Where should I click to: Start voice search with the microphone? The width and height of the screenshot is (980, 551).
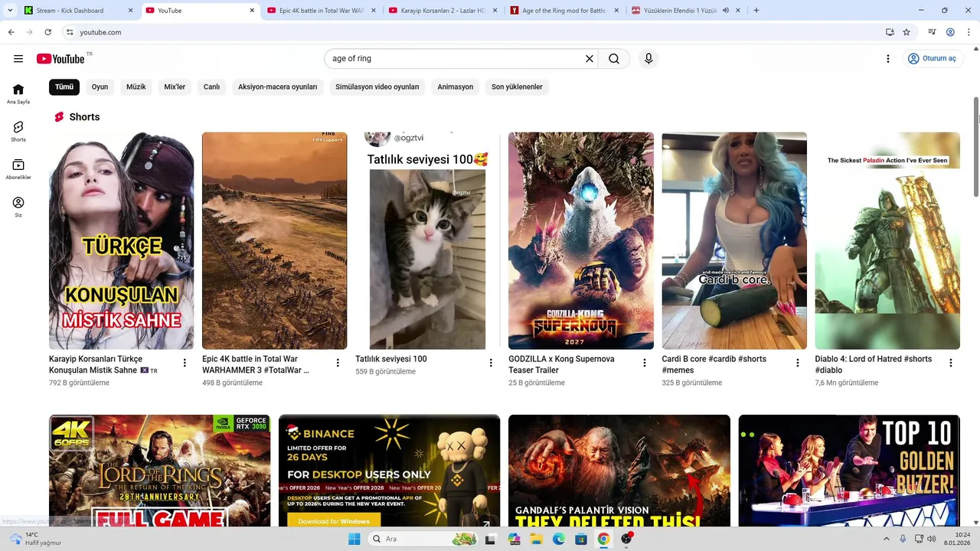point(648,59)
